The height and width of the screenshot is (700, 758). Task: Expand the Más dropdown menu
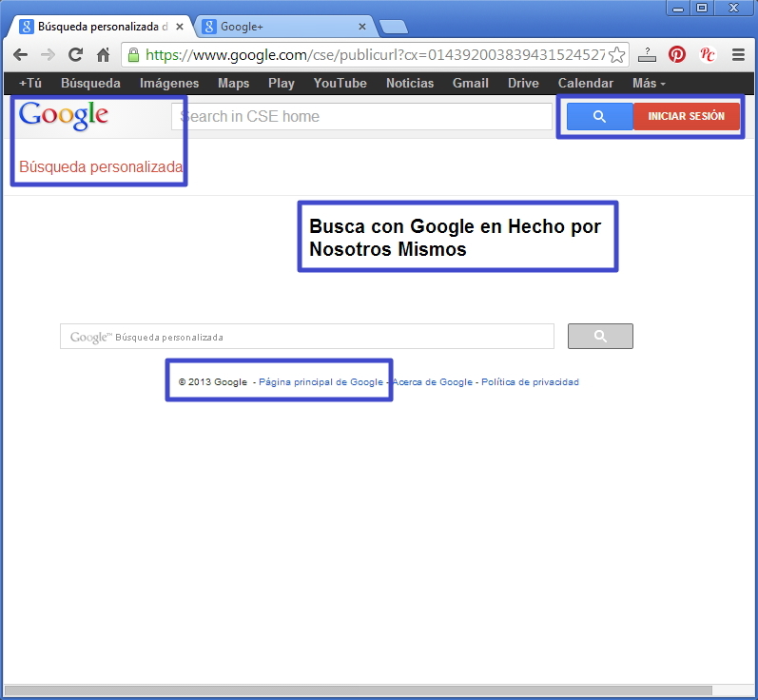(649, 83)
